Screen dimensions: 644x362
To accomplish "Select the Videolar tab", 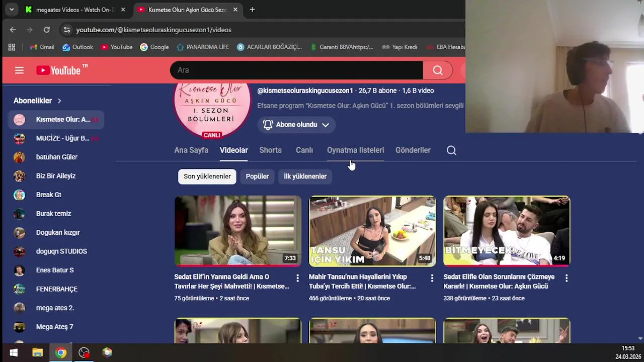I will point(234,150).
